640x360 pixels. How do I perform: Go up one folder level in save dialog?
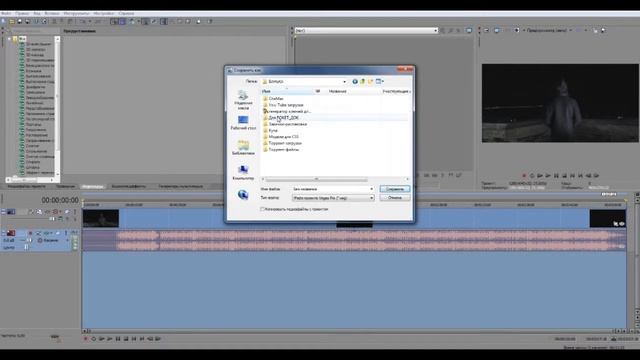coord(362,81)
